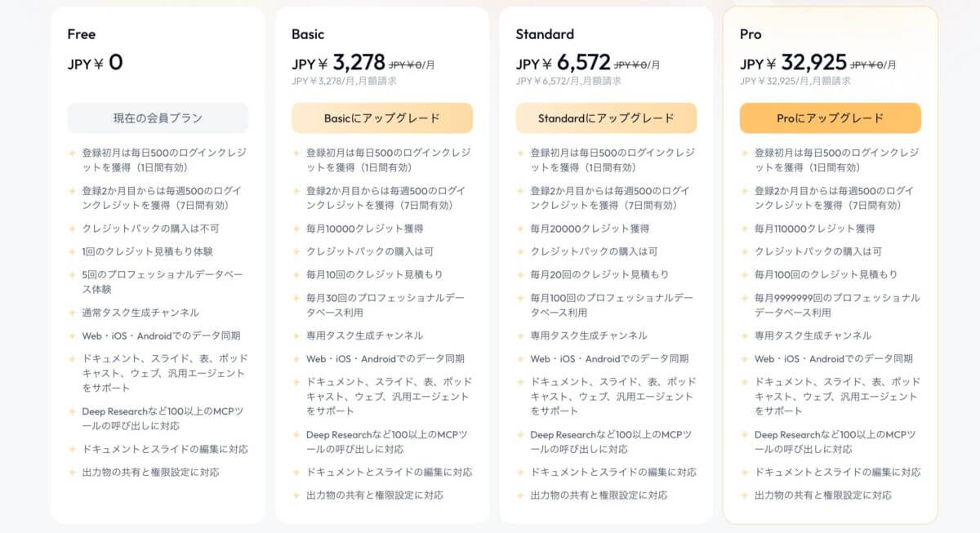Screen dimensions: 980x533
Task: Click sparkle icon beside Pro 毎月110000クレジット獲得
Action: pos(745,229)
